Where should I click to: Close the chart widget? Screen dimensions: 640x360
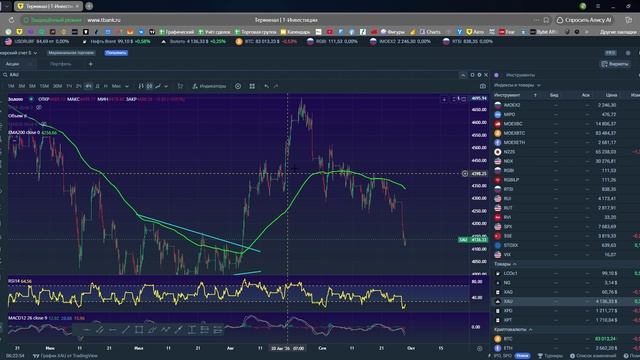tap(486, 75)
